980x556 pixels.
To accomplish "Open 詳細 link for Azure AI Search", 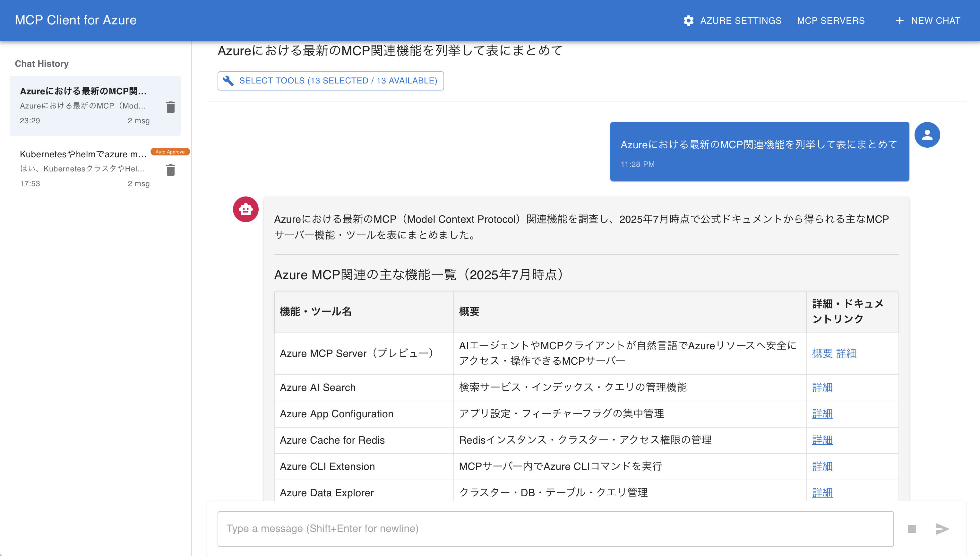I will click(x=822, y=387).
